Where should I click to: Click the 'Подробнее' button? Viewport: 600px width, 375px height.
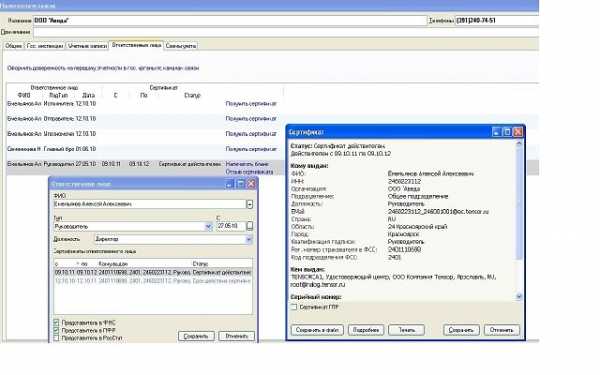[366, 330]
